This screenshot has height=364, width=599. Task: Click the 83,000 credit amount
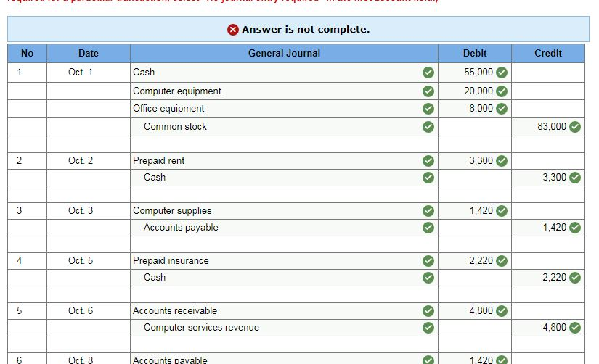pyautogui.click(x=552, y=127)
